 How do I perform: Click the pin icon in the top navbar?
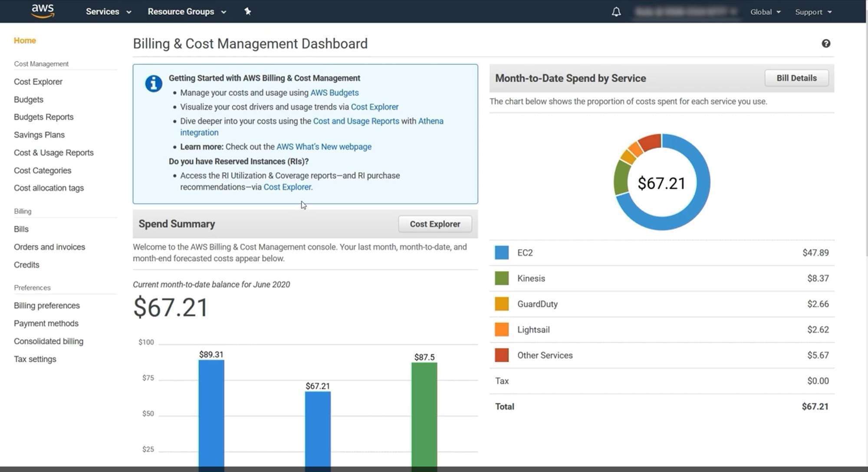(x=248, y=12)
